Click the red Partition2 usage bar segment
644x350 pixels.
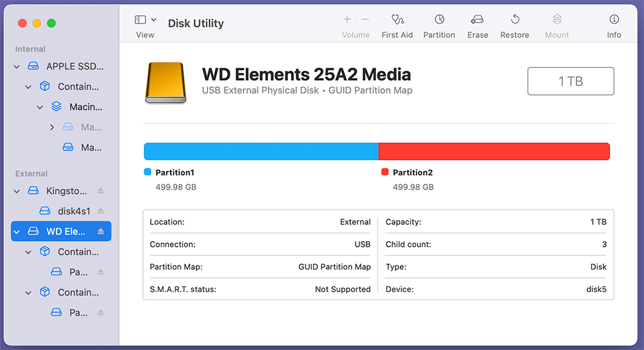(494, 151)
